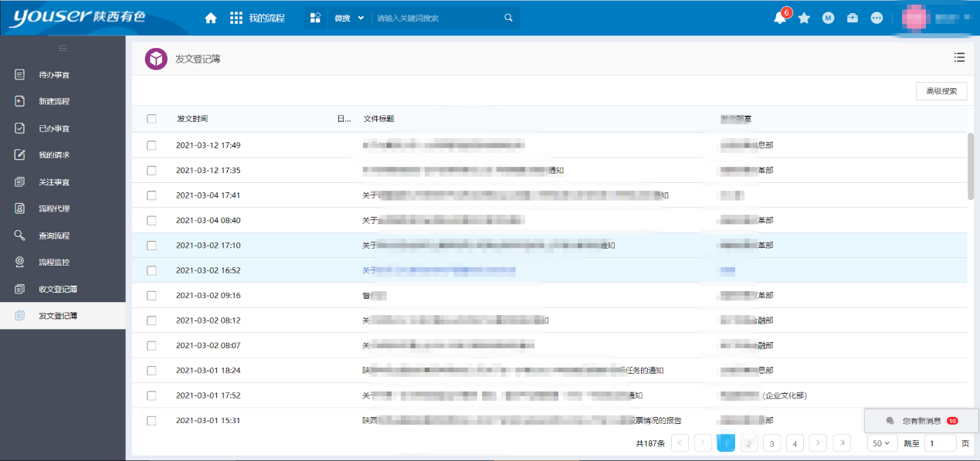Screen dimensions: 980x461
Task: Check the row dated 2021-03-12 17:35
Action: (x=151, y=171)
